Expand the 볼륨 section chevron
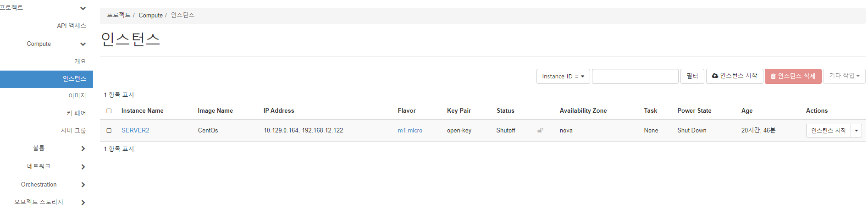This screenshot has width=868, height=209. (83, 148)
